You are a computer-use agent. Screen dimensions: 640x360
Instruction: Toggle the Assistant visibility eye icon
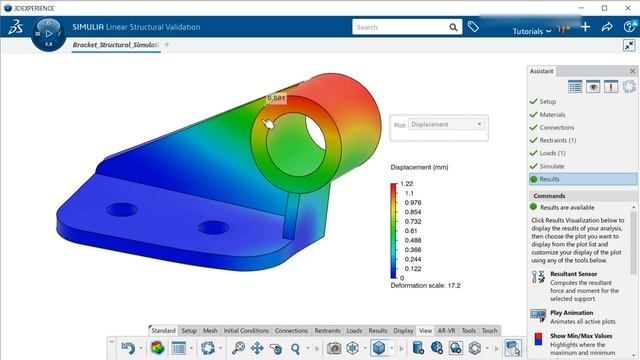point(593,87)
